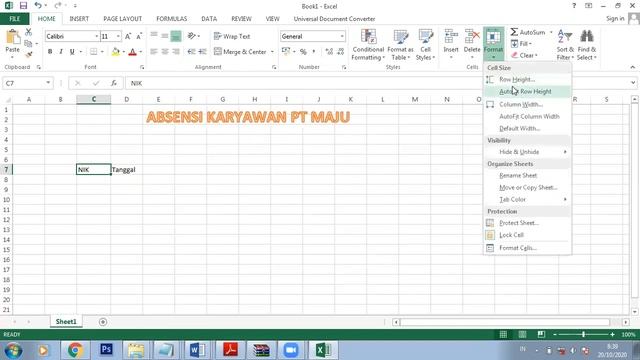Click the AutoSum sigma
Viewport: 640px width, 360px height.
coord(514,32)
